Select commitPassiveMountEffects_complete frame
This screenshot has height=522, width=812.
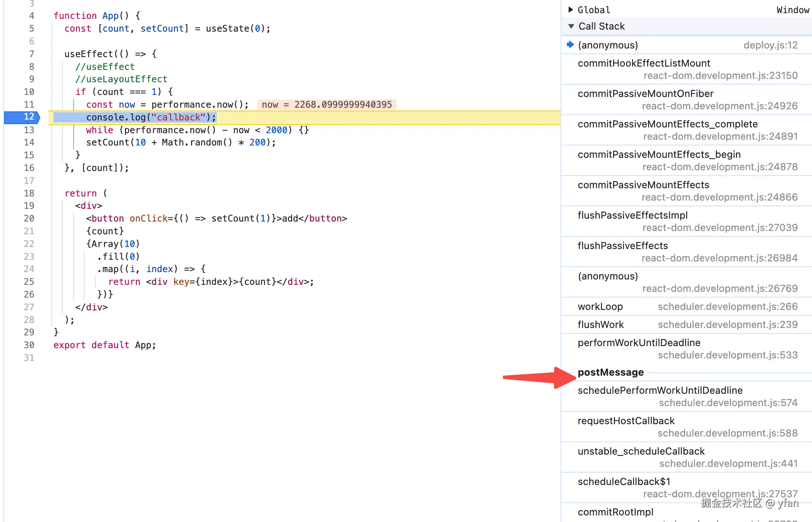[x=667, y=124]
